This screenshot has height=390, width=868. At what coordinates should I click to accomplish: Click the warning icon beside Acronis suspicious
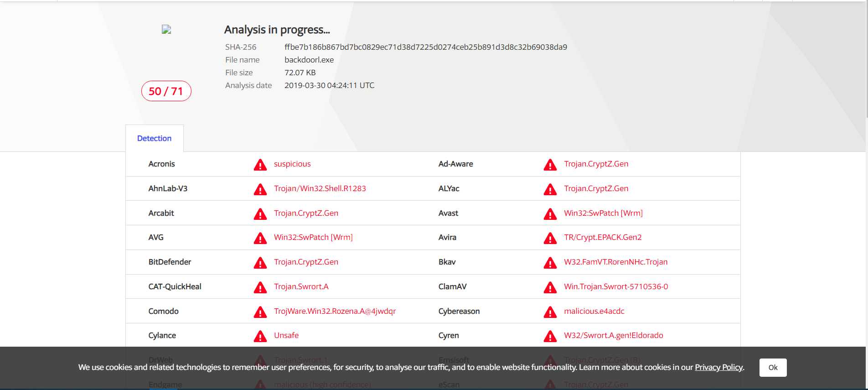260,165
